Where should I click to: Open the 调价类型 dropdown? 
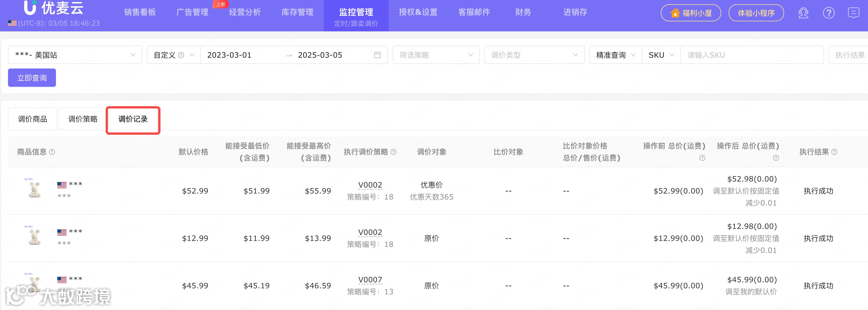534,55
